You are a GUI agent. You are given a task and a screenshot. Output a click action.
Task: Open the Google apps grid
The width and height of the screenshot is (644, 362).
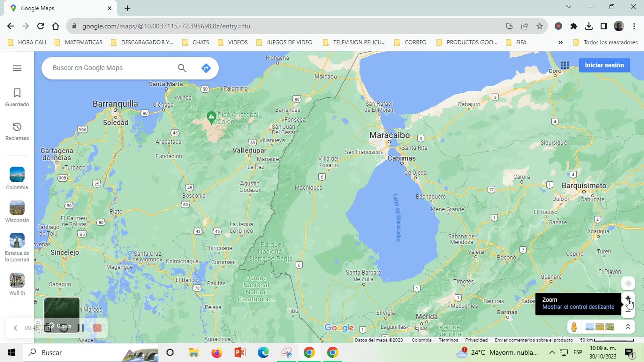[x=565, y=65]
